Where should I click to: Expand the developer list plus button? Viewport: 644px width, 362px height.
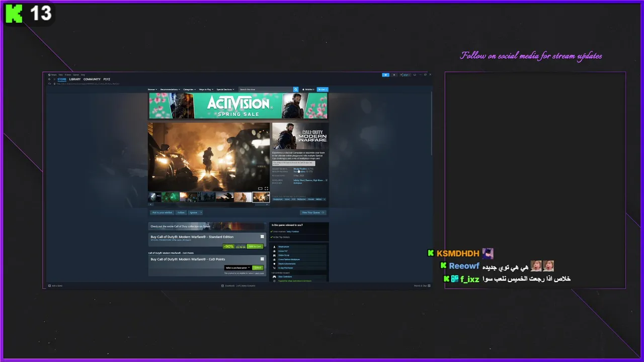coord(326,180)
